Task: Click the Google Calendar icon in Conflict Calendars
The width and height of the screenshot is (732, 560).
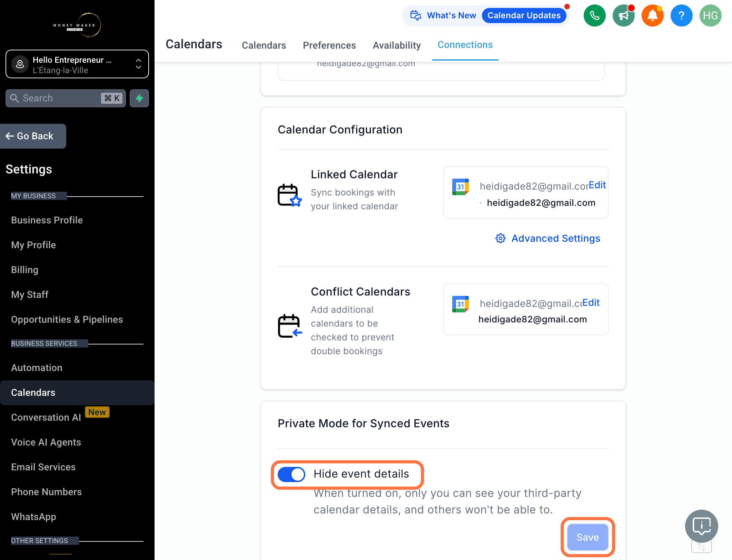Action: click(x=461, y=304)
